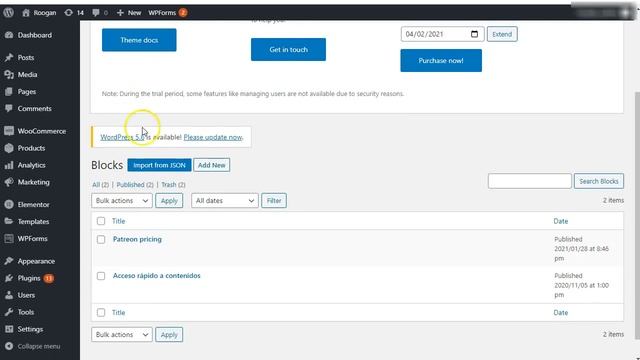This screenshot has height=360, width=640.
Task: Click the Comments icon in sidebar
Action: (9, 109)
